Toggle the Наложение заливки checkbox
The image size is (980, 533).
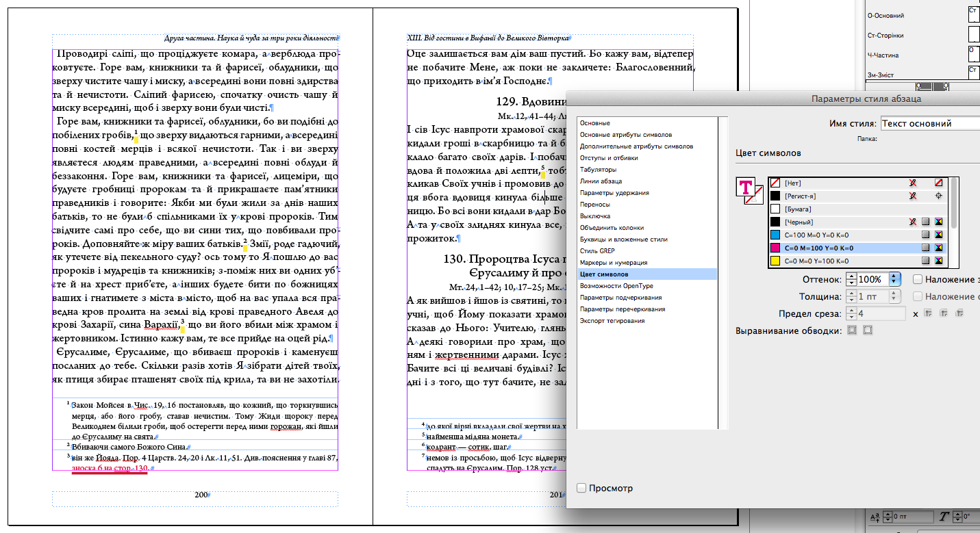click(917, 279)
